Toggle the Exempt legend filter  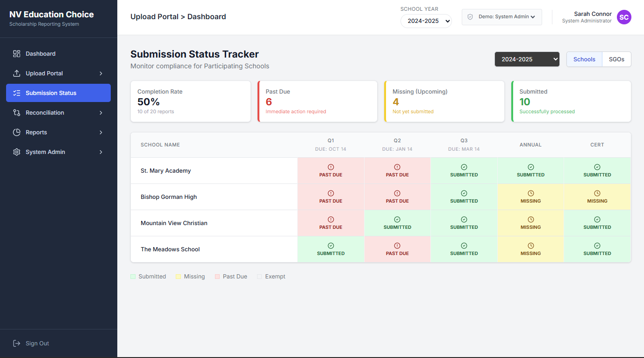(x=260, y=276)
